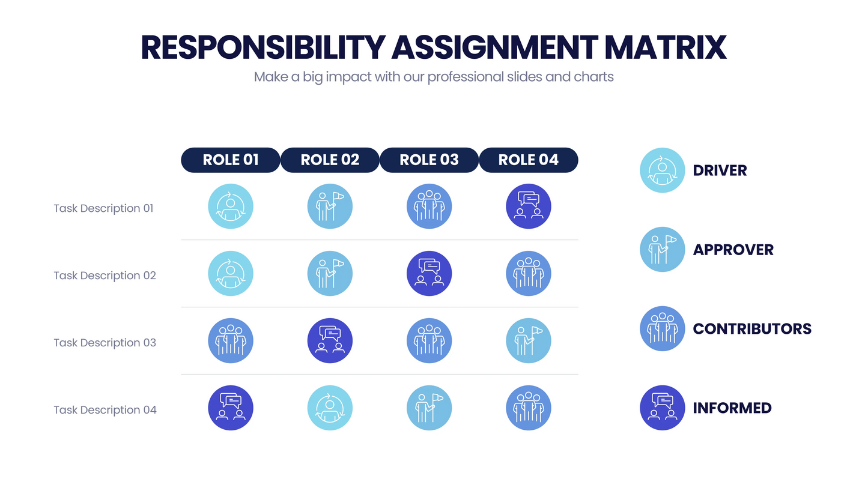Select Role 03 icon in Task Description 01 row

coord(429,206)
